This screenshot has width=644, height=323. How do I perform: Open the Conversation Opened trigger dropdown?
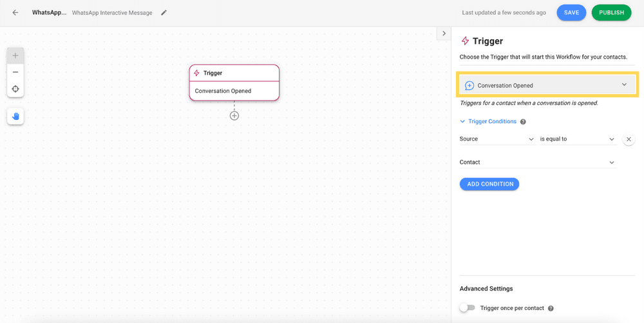547,85
